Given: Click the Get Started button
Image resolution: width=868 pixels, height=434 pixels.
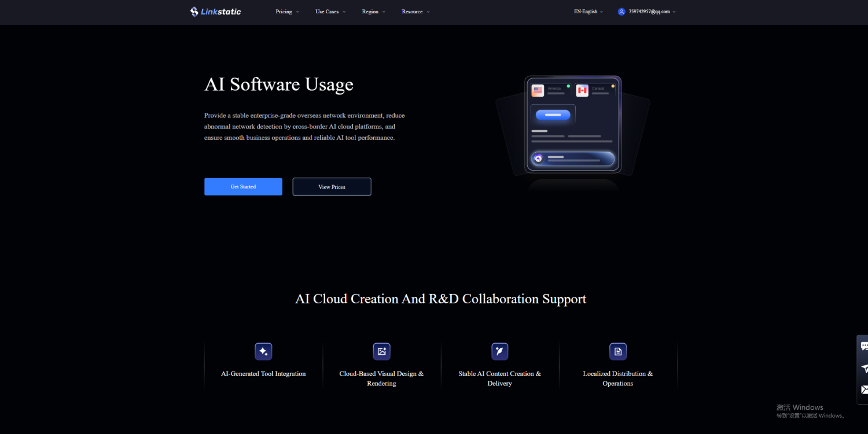Looking at the screenshot, I should tap(243, 186).
